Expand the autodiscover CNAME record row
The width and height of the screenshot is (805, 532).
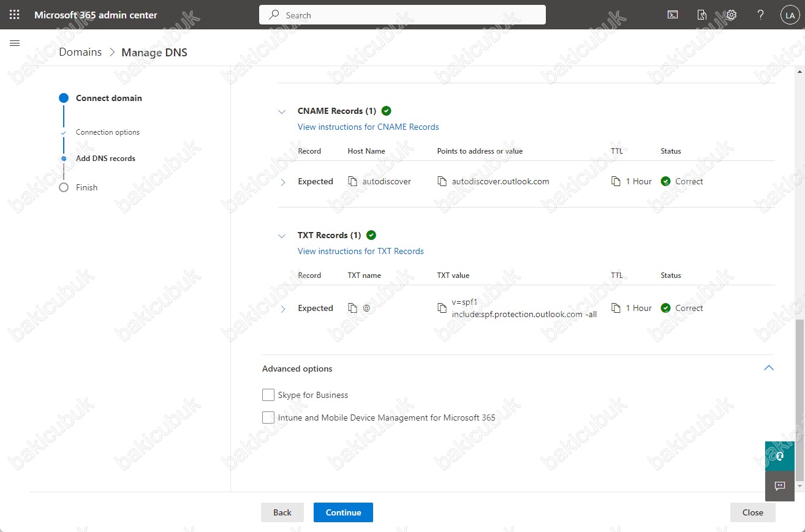(282, 182)
